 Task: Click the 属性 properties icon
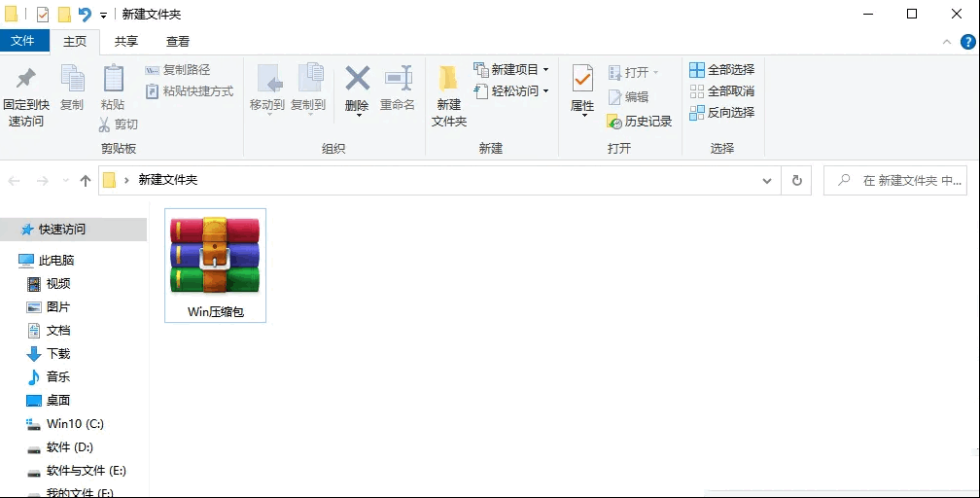point(582,80)
